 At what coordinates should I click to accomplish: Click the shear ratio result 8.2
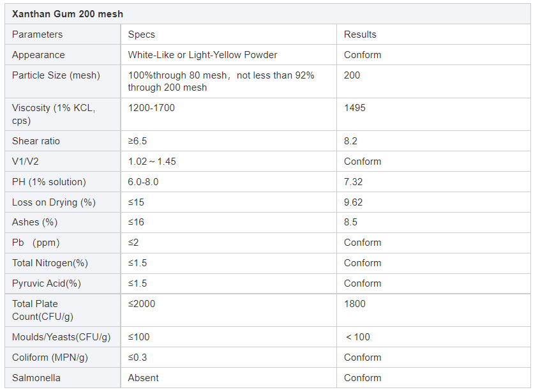click(x=351, y=141)
